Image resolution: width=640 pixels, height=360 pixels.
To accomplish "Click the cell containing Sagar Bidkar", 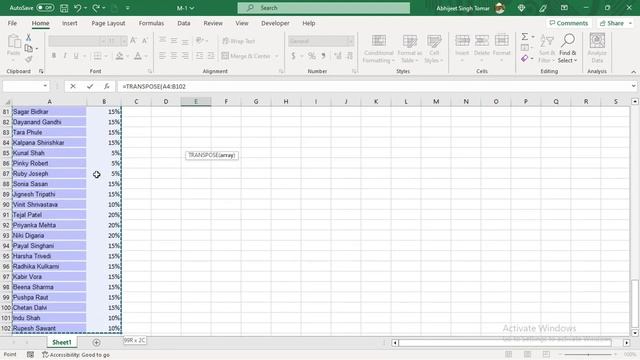I will click(49, 112).
